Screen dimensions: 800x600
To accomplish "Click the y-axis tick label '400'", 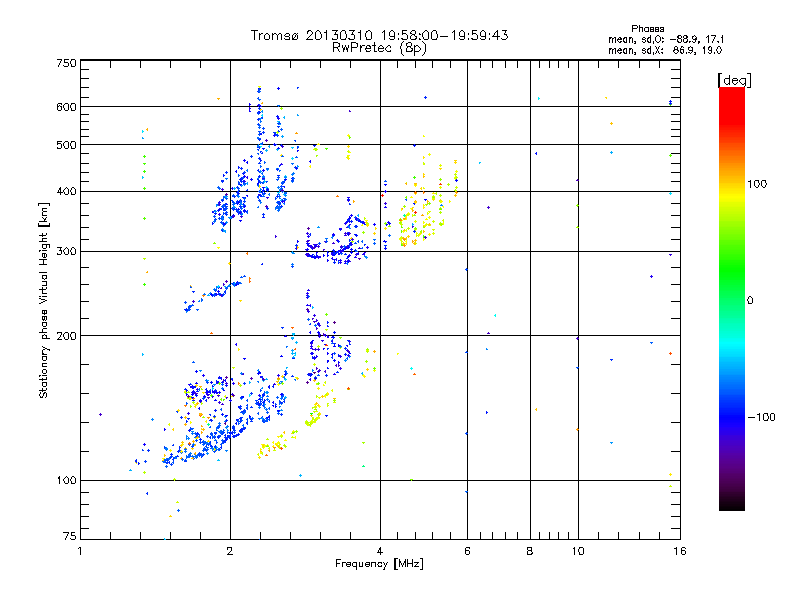I will tap(67, 191).
